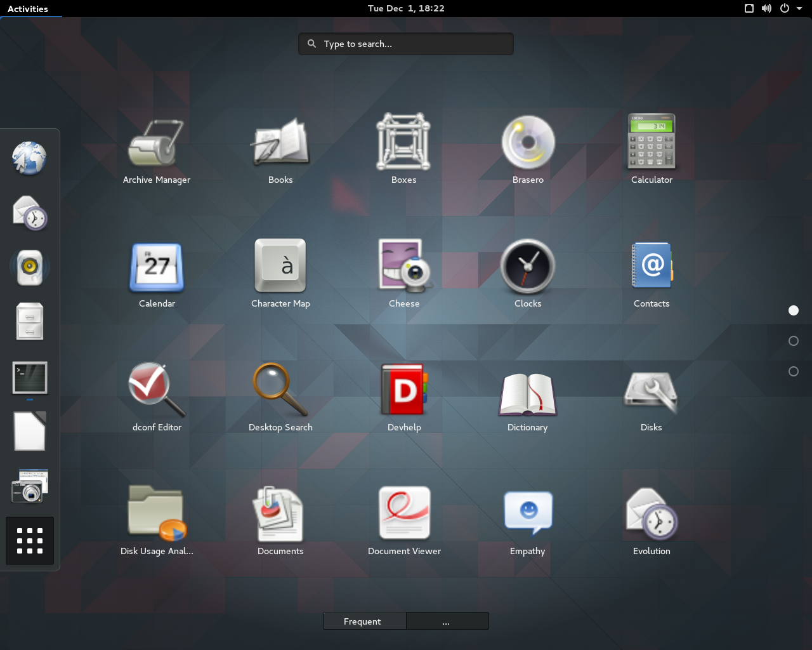The height and width of the screenshot is (650, 812).
Task: Go to the third app page indicator
Action: (794, 371)
